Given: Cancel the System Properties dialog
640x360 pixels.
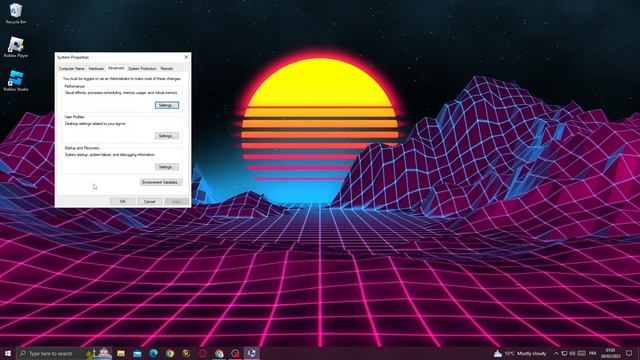Looking at the screenshot, I should [149, 202].
